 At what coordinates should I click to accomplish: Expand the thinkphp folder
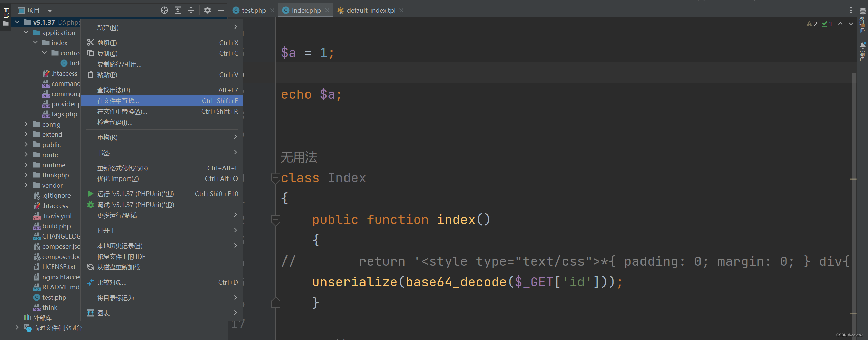coord(26,175)
